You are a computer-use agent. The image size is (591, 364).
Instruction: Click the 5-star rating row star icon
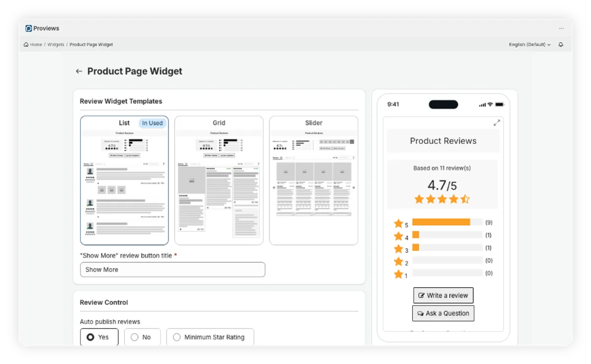click(398, 224)
